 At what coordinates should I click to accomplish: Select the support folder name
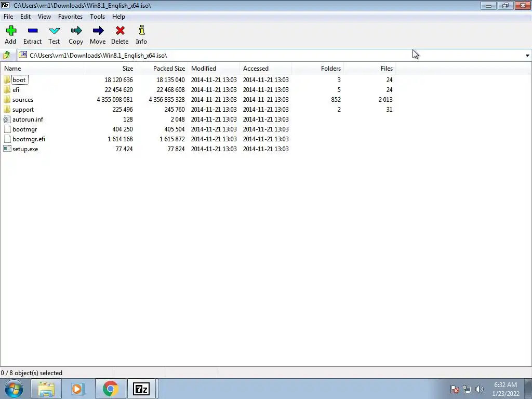click(23, 109)
